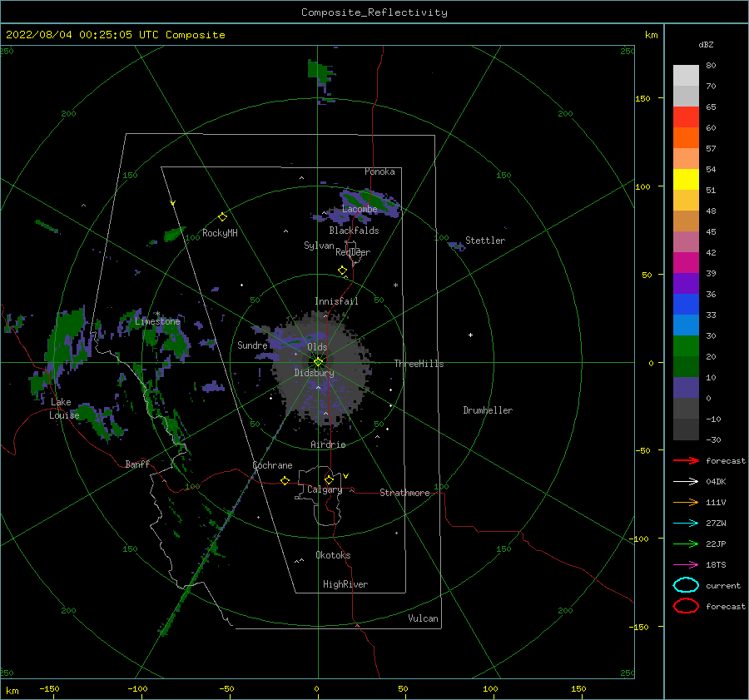The height and width of the screenshot is (700, 749).
Task: Click the Stettler city label
Action: (485, 241)
